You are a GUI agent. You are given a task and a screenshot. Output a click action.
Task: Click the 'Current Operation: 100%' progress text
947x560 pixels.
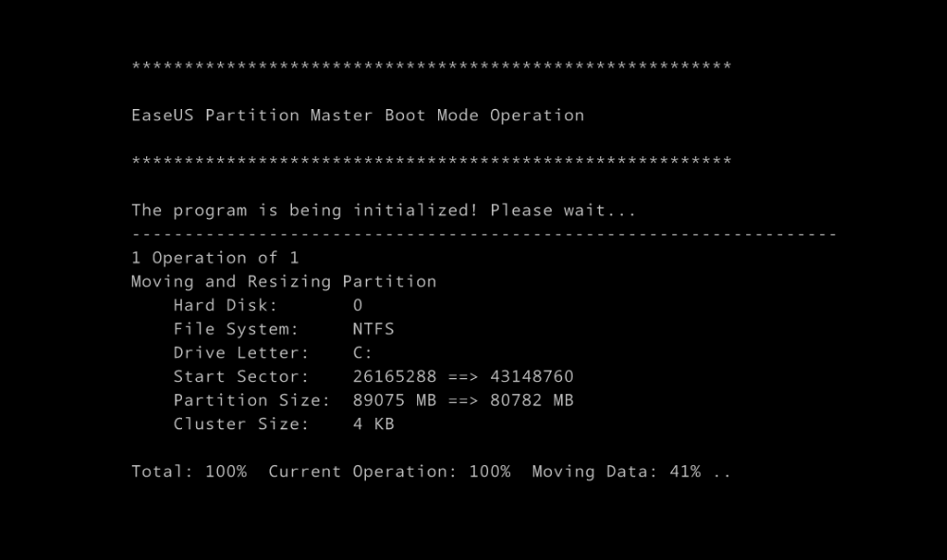click(x=390, y=472)
